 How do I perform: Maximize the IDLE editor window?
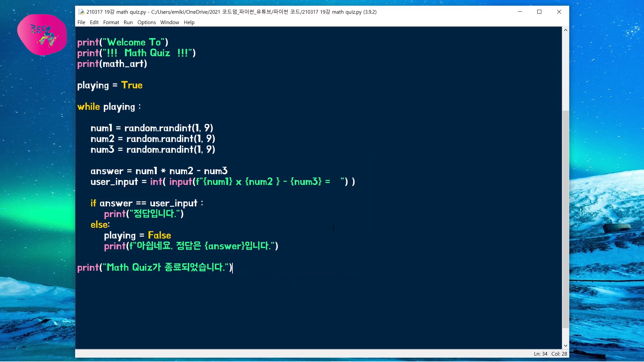point(539,12)
